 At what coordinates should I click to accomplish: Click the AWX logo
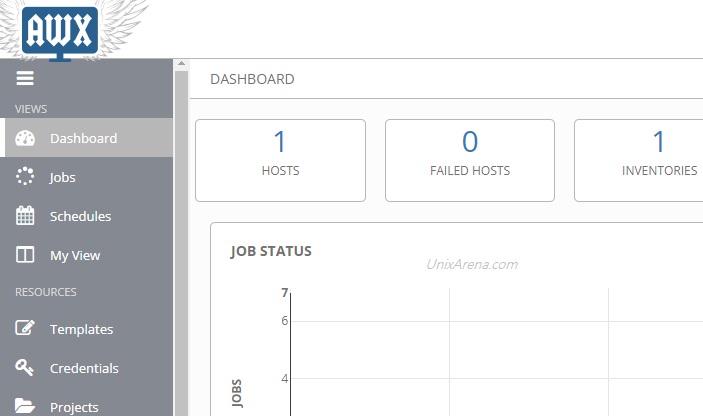60,30
